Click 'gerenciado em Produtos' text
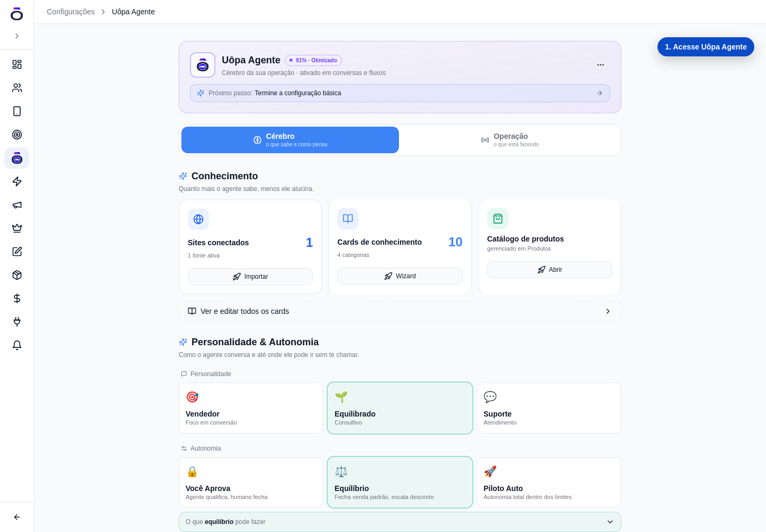This screenshot has width=766, height=532. pyautogui.click(x=519, y=248)
